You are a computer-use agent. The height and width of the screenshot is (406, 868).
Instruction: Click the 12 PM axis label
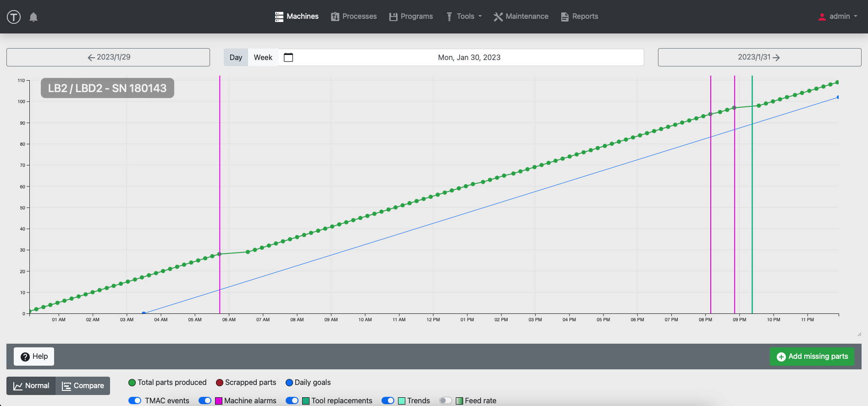[433, 320]
